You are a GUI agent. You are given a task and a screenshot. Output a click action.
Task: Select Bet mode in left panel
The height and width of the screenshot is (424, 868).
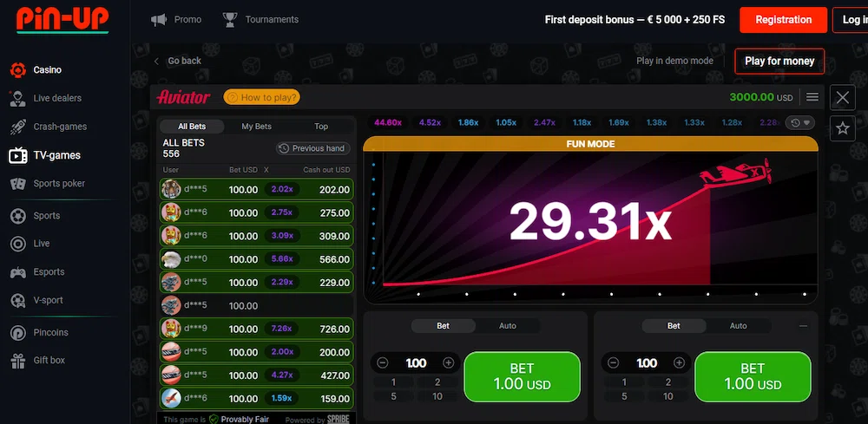point(444,326)
